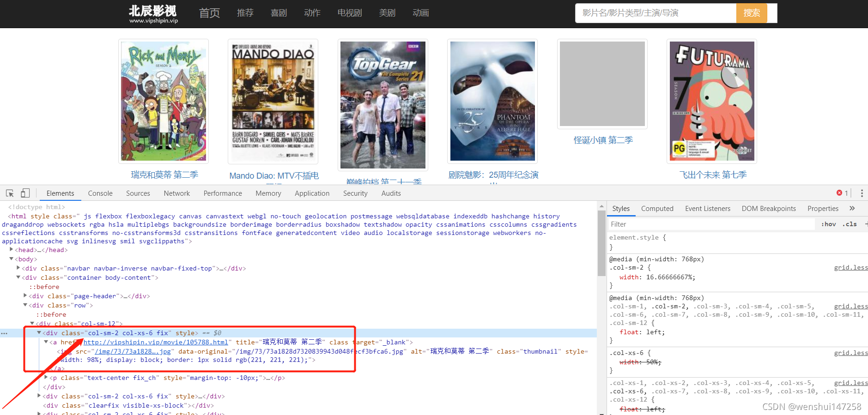Open the Properties sidebar tab
The height and width of the screenshot is (415, 868).
point(823,209)
